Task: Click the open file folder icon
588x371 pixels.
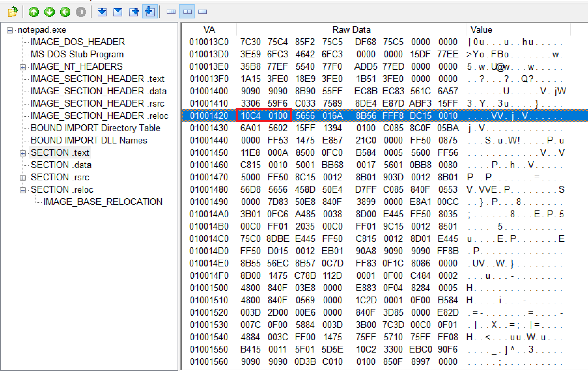Action: (x=13, y=12)
